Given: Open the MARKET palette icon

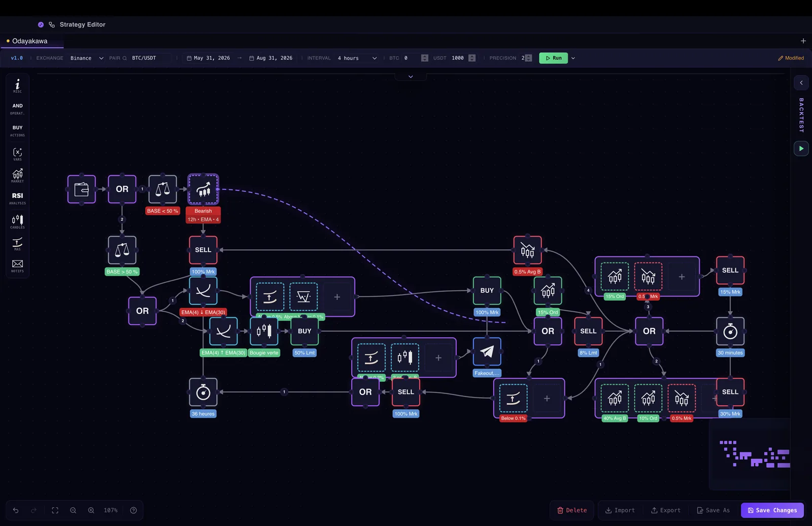Looking at the screenshot, I should pos(17,176).
